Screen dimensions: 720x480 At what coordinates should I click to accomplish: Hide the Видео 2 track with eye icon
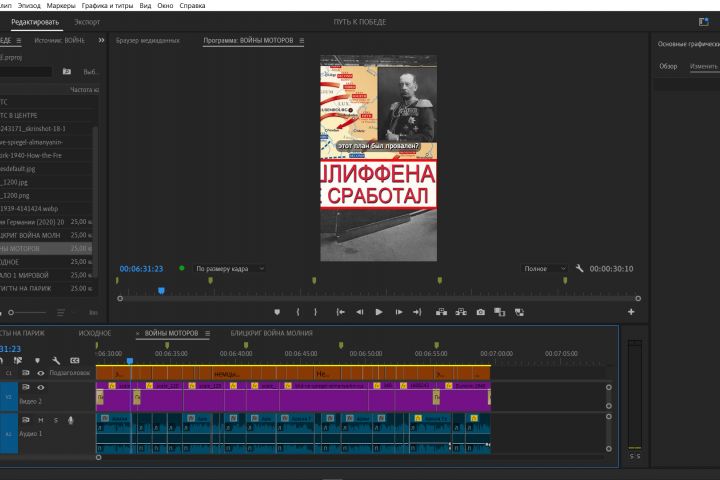[41, 387]
